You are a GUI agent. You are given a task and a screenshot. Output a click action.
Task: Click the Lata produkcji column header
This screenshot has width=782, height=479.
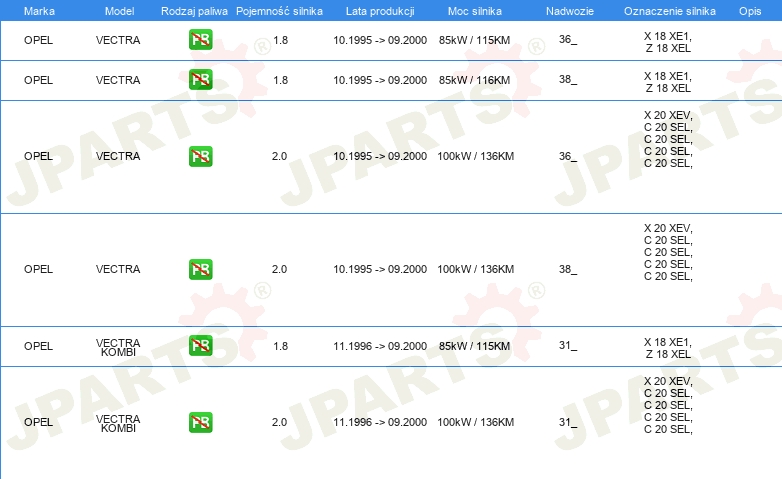pyautogui.click(x=380, y=11)
